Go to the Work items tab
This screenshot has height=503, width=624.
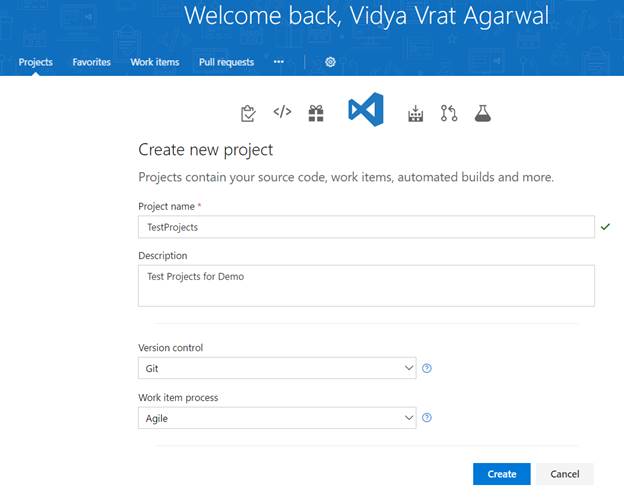pos(155,62)
